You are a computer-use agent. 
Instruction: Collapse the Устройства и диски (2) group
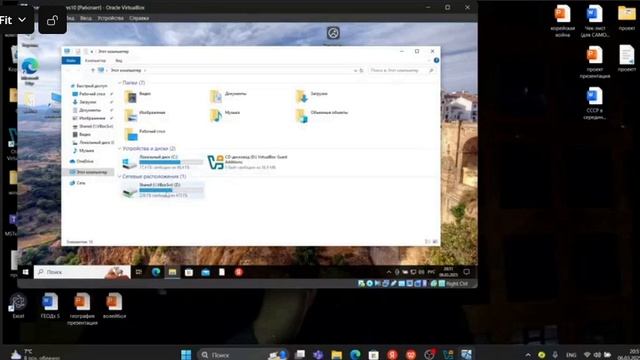click(120, 149)
